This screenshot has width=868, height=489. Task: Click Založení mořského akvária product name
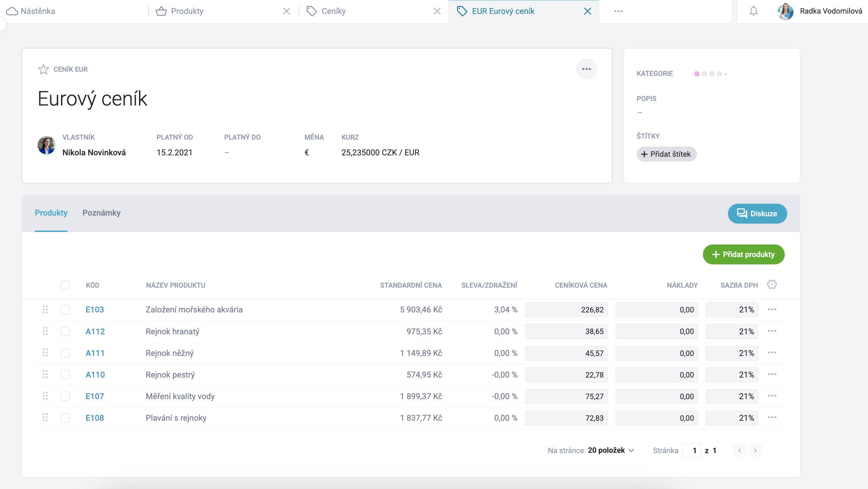coord(194,310)
